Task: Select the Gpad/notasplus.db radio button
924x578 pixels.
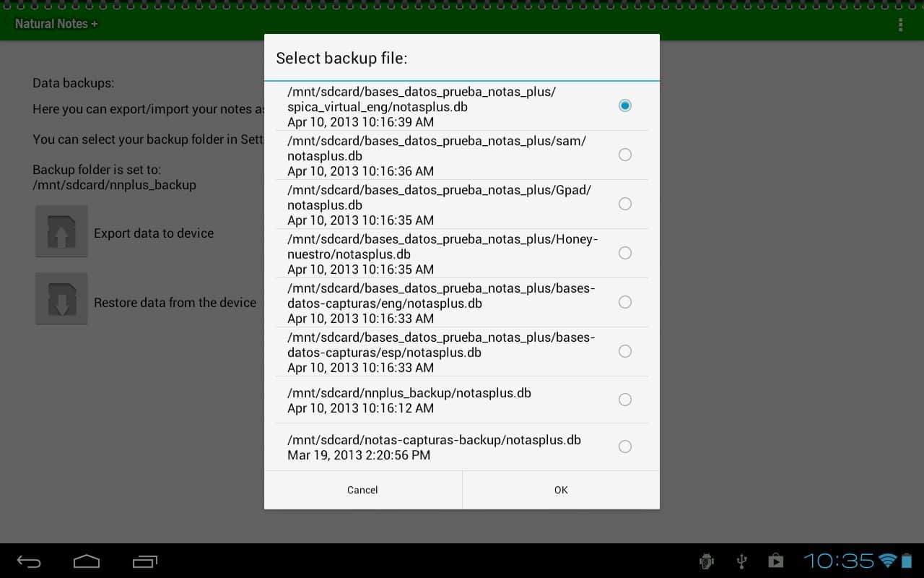Action: tap(625, 204)
